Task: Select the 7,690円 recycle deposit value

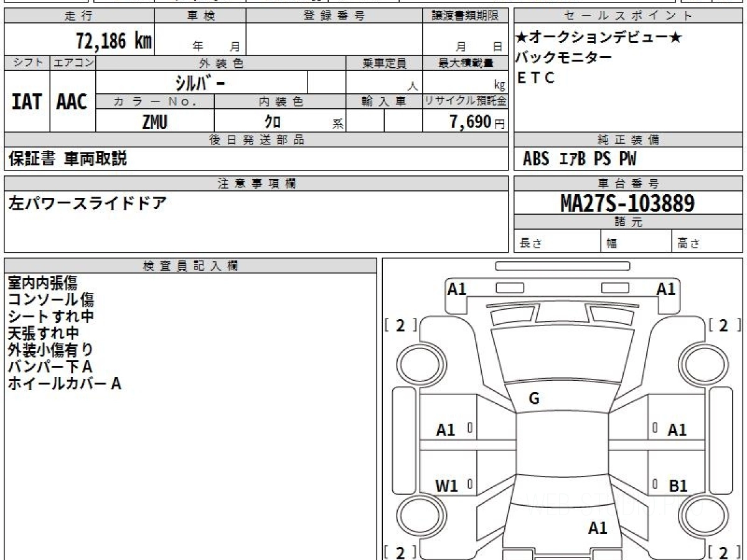Action: tap(477, 122)
